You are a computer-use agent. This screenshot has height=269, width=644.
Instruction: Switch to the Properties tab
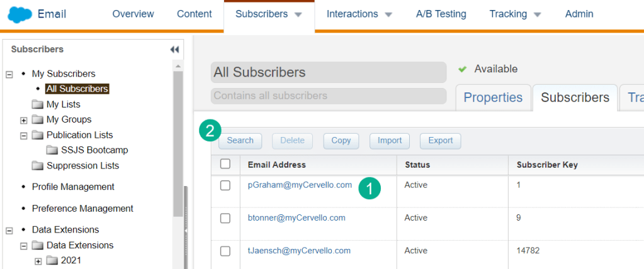[493, 97]
